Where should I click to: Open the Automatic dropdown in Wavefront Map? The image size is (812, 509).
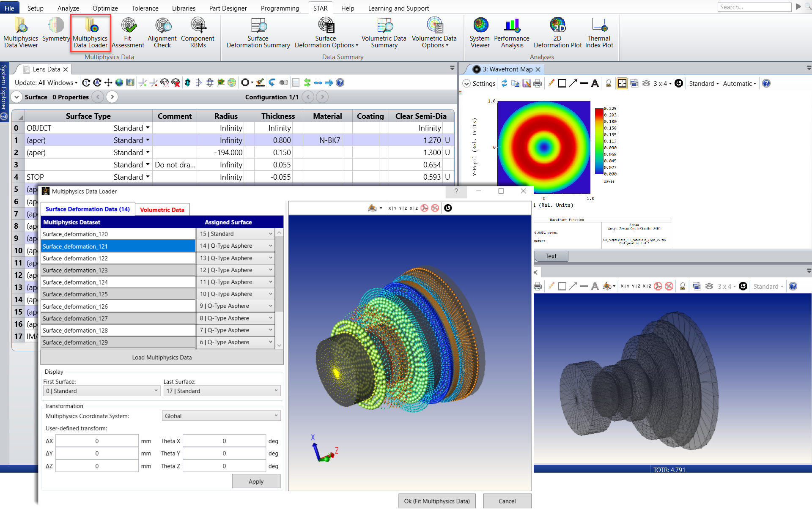(740, 83)
